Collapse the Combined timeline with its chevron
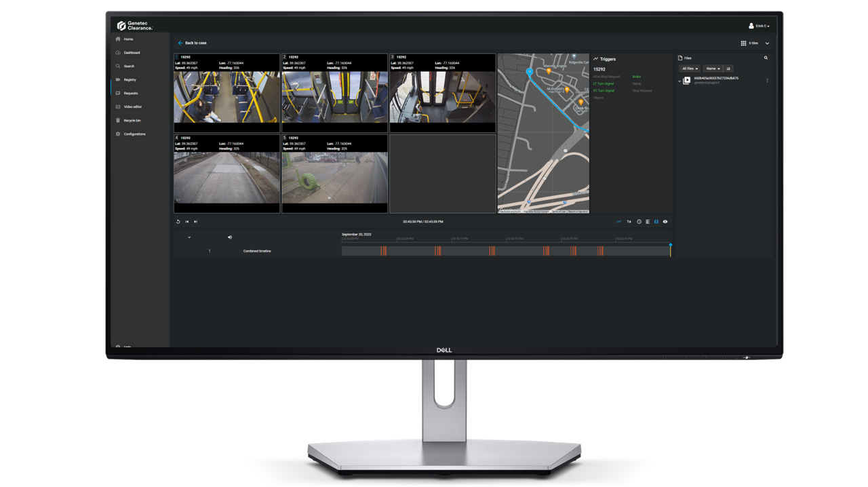The width and height of the screenshot is (868, 487). pos(189,237)
